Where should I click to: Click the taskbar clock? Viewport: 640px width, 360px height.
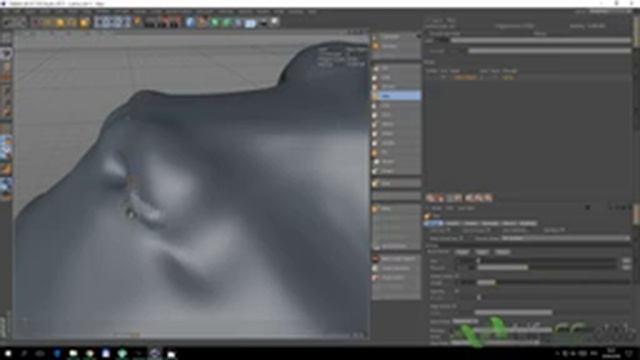pyautogui.click(x=611, y=353)
